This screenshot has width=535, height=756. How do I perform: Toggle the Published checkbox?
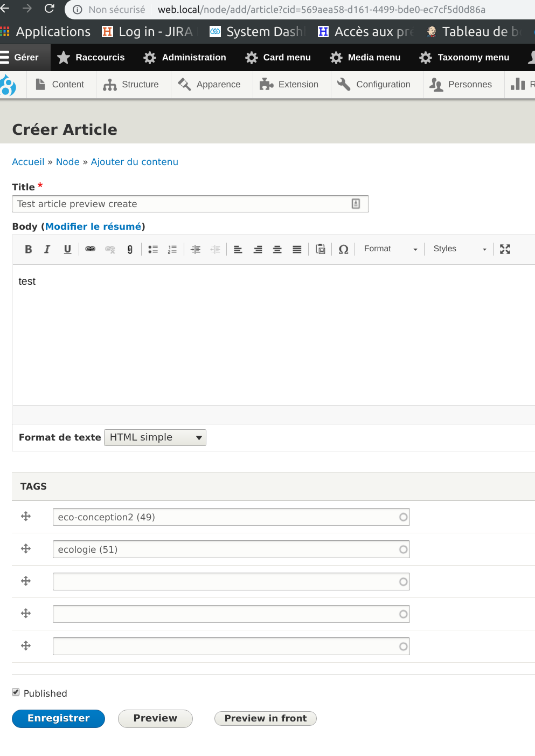16,692
